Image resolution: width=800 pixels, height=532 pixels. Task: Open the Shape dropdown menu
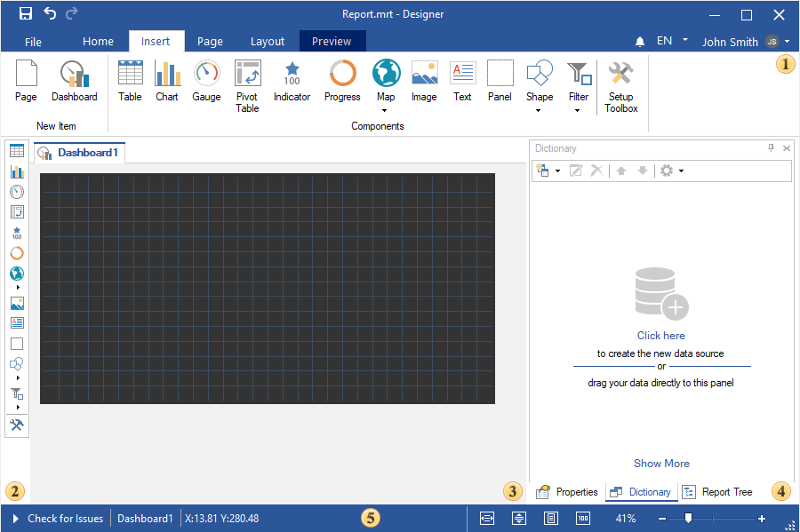539,111
